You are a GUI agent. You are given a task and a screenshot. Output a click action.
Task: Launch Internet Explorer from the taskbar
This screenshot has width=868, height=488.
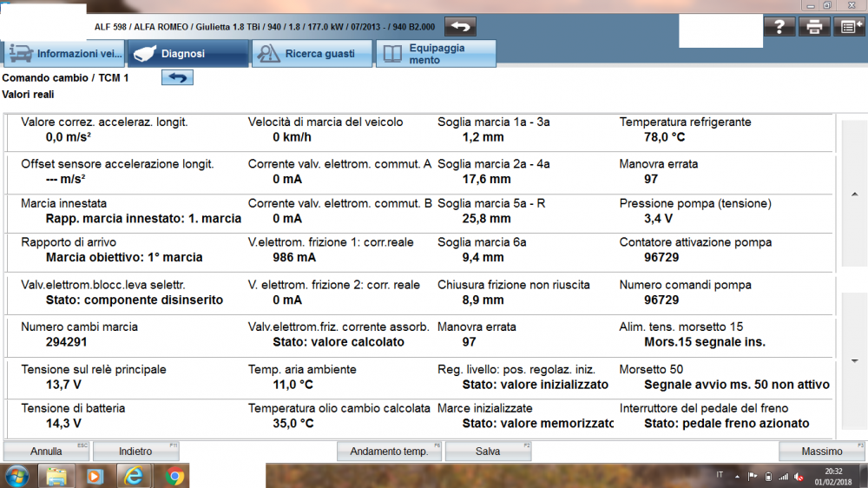pyautogui.click(x=134, y=477)
